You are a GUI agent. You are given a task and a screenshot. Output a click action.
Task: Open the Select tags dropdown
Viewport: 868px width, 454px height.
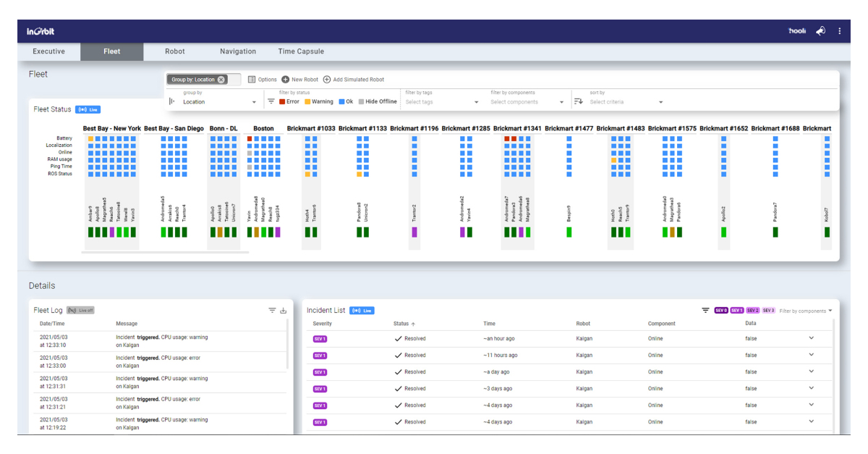click(x=442, y=102)
